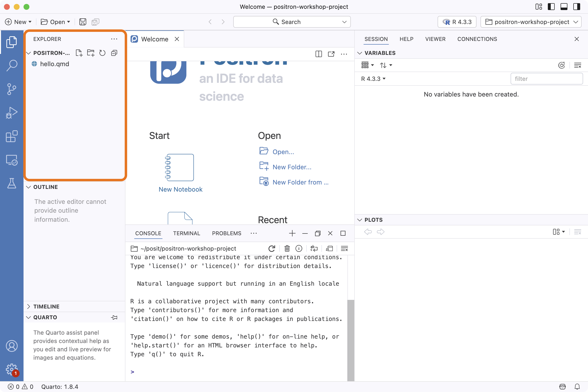
Task: Open the Extensions sidebar icon
Action: click(12, 136)
